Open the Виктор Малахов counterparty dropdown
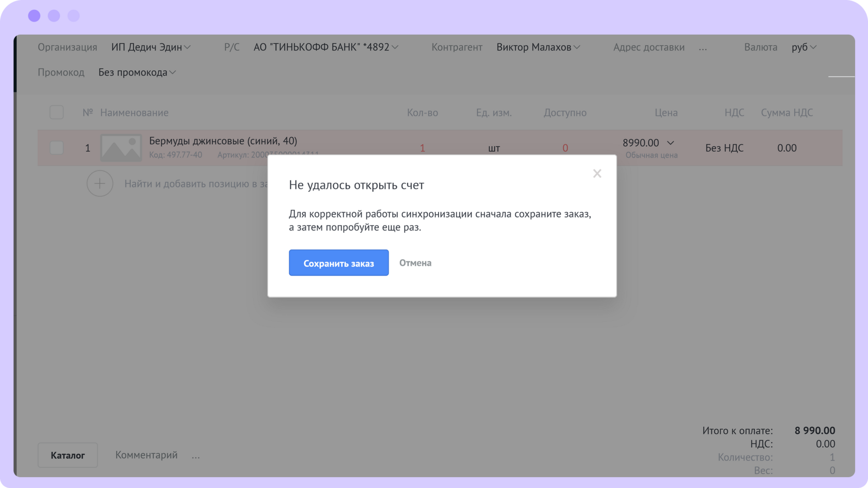 538,47
